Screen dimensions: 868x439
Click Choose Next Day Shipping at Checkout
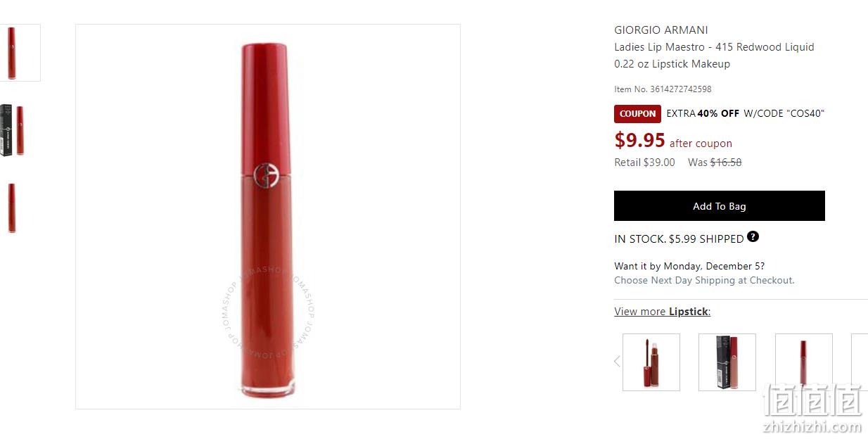click(704, 280)
